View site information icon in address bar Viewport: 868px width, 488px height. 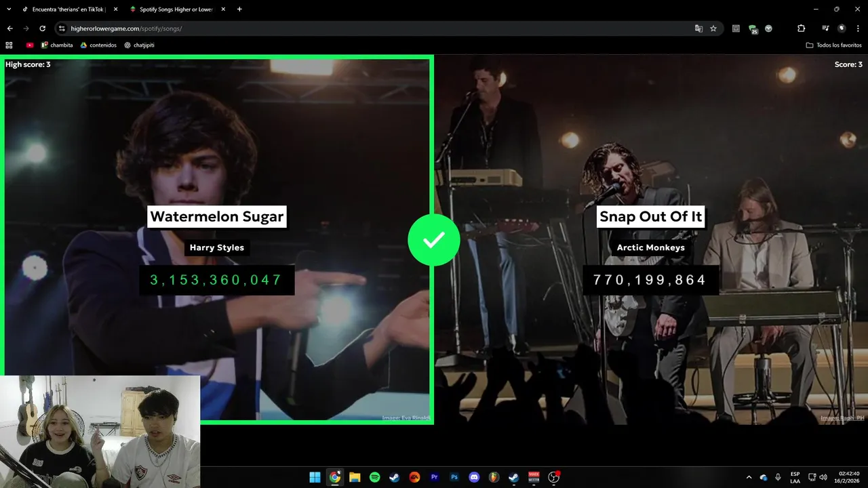tap(62, 28)
